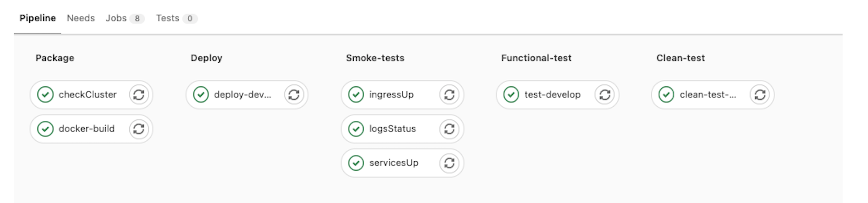Retry the checkCluster job
The width and height of the screenshot is (868, 203).
pos(139,95)
